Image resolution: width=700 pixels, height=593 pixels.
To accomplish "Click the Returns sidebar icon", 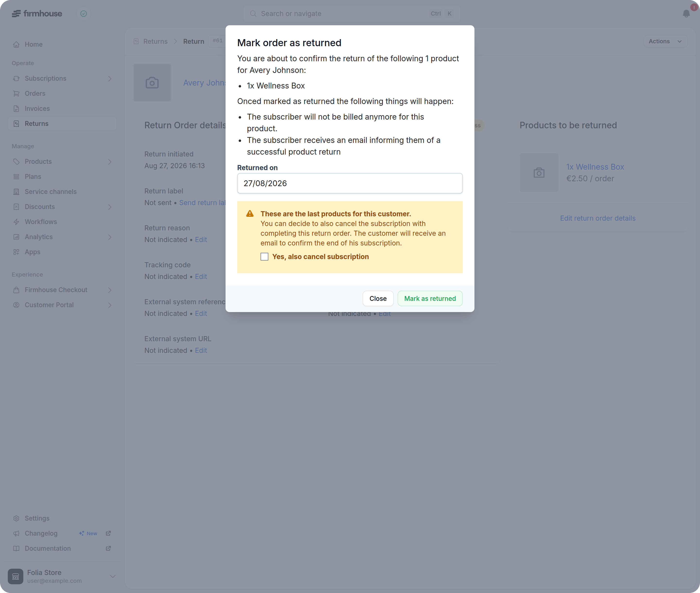I will click(16, 123).
